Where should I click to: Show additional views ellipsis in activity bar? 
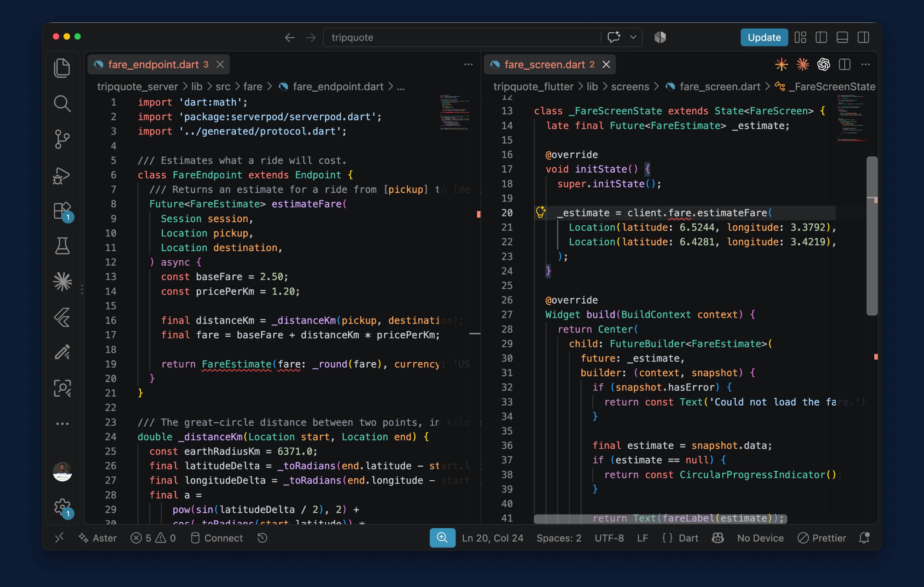[x=62, y=423]
